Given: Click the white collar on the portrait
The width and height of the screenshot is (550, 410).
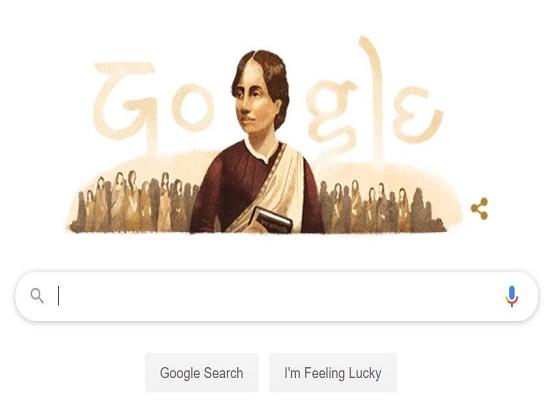Looking at the screenshot, I should 261,150.
